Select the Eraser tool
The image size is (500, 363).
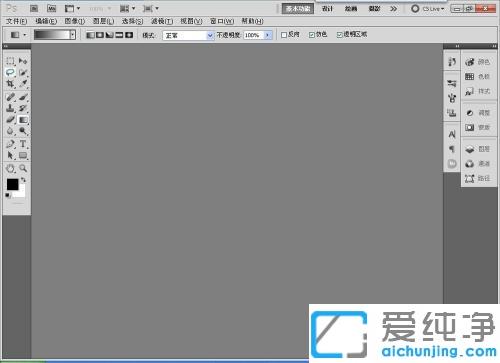point(10,119)
